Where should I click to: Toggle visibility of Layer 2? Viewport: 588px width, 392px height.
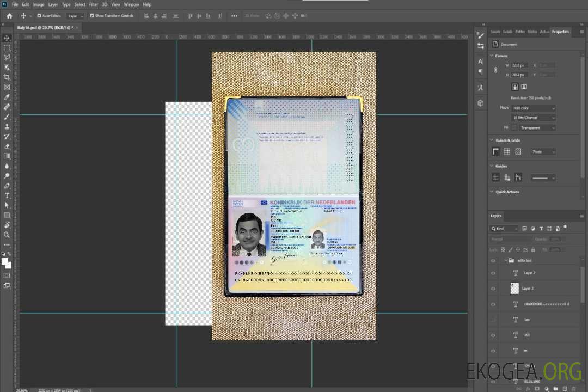pos(493,273)
